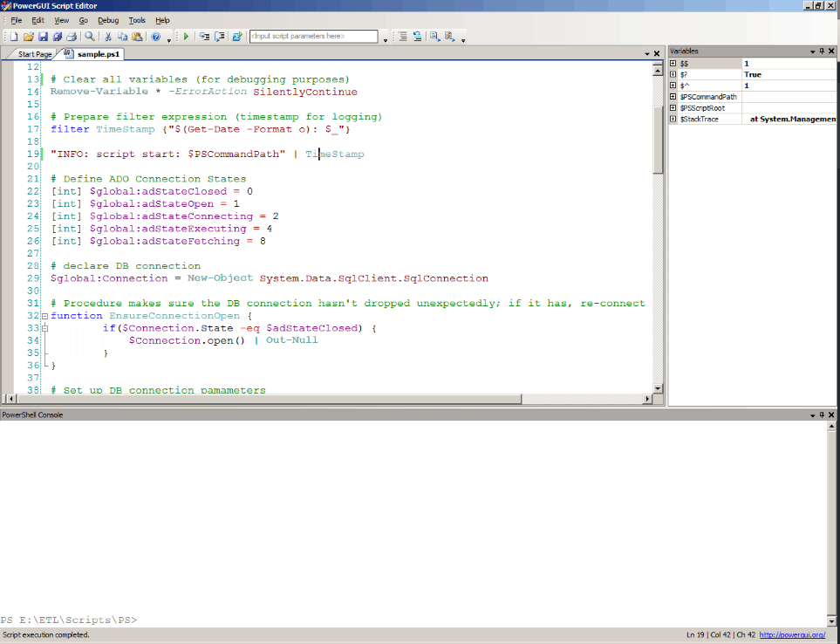The height and width of the screenshot is (644, 840).
Task: Click the Cut scissors icon
Action: (108, 37)
